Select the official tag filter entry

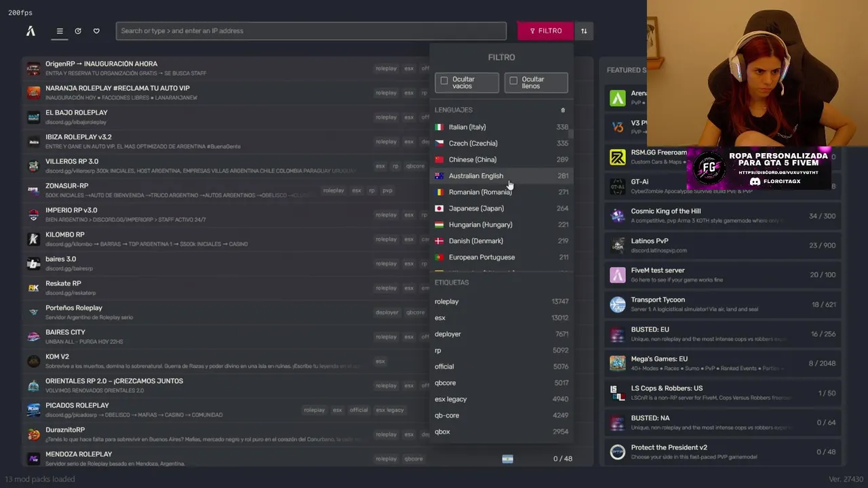coord(502,367)
